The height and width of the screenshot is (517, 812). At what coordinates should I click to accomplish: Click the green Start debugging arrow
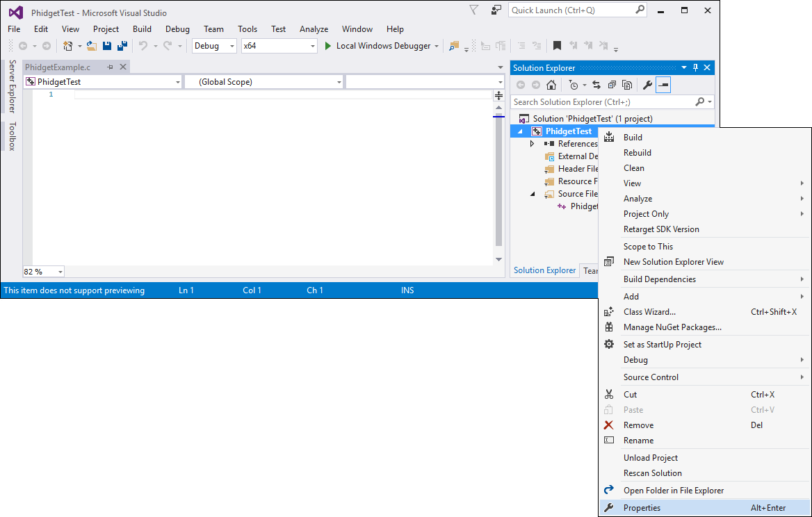[328, 46]
